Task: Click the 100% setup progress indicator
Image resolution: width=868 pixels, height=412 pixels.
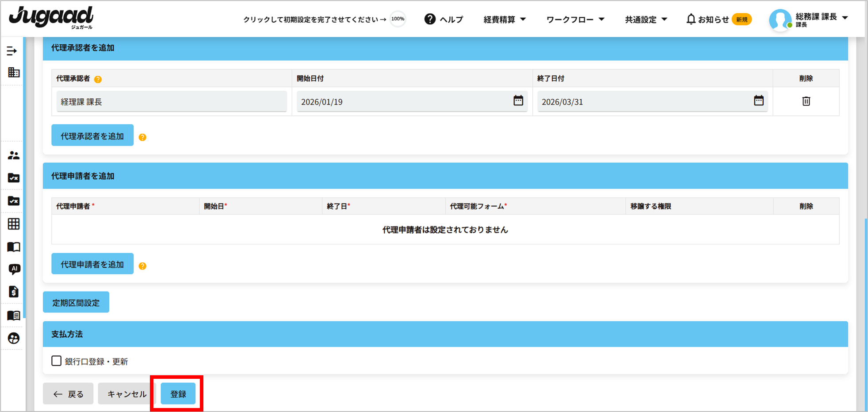Action: click(x=398, y=19)
